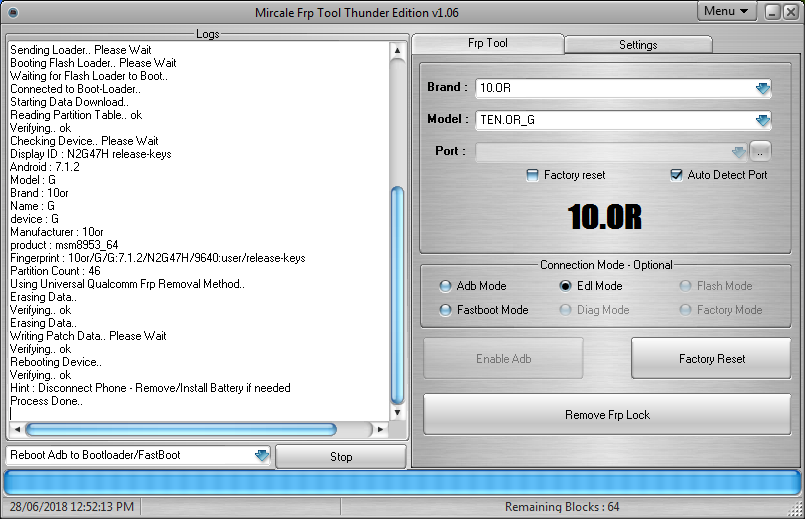Click 'Sending Loader.. Please Wait' log line
The height and width of the screenshot is (519, 805).
point(81,50)
